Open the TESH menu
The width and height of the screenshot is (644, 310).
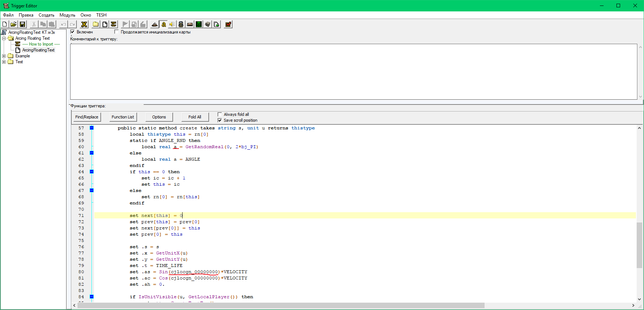101,15
